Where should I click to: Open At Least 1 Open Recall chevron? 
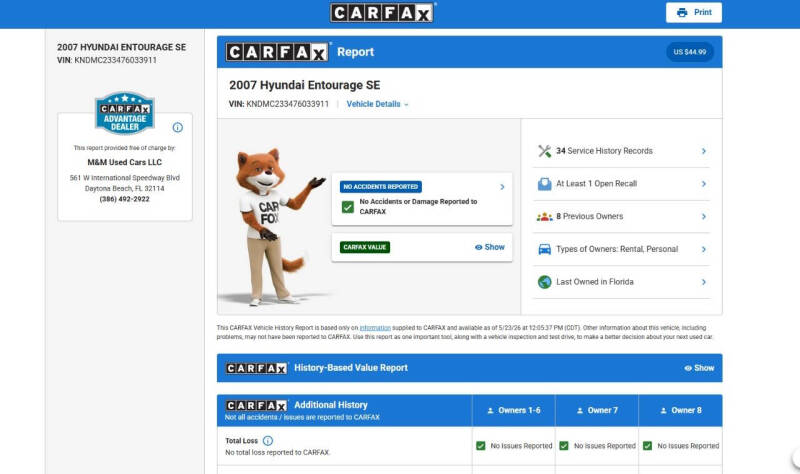click(704, 184)
